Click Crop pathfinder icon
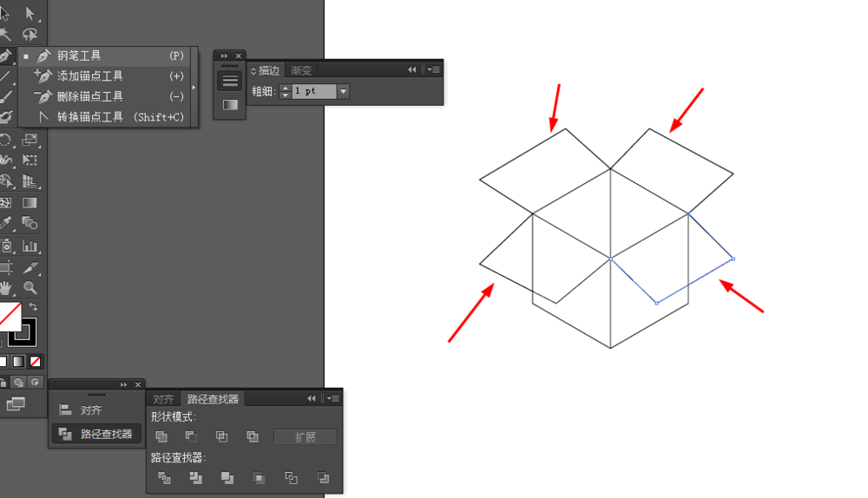Screen dimensions: 868x498 (259, 477)
